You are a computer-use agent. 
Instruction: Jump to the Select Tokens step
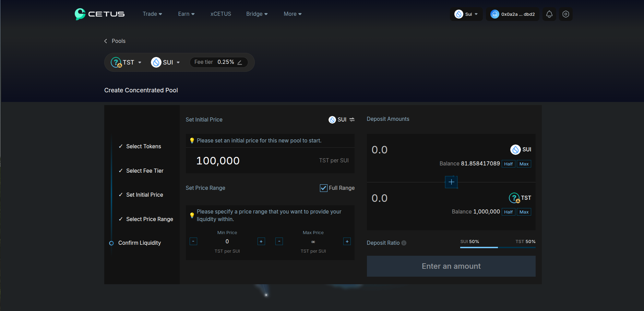click(144, 147)
